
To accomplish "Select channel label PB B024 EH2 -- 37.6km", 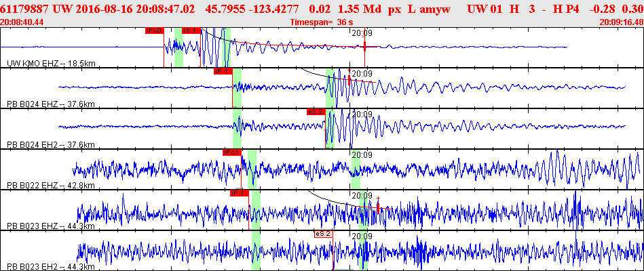I will pyautogui.click(x=51, y=145).
